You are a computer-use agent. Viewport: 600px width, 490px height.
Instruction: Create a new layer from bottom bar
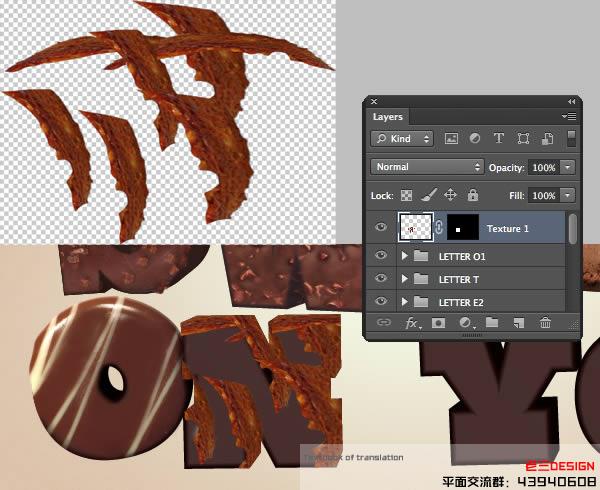point(518,323)
